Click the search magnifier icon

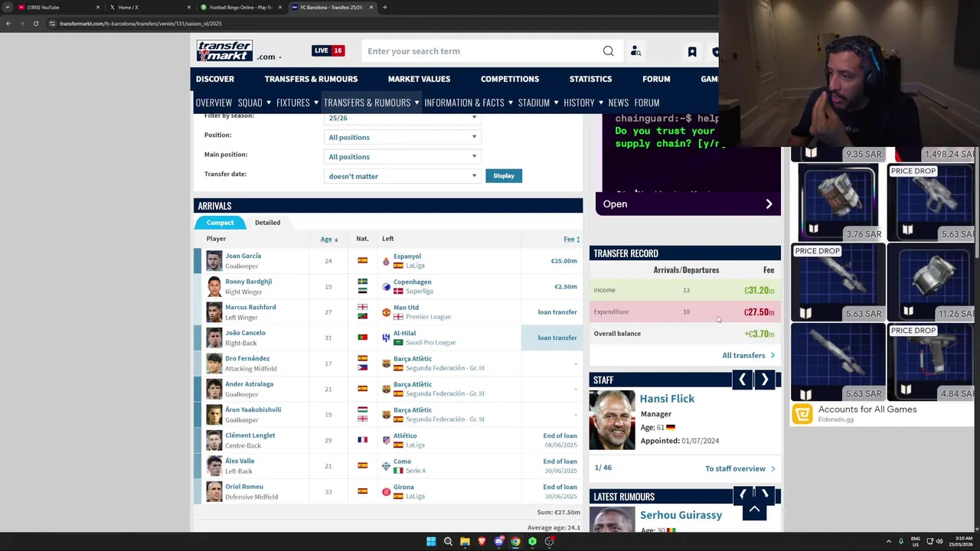point(608,51)
